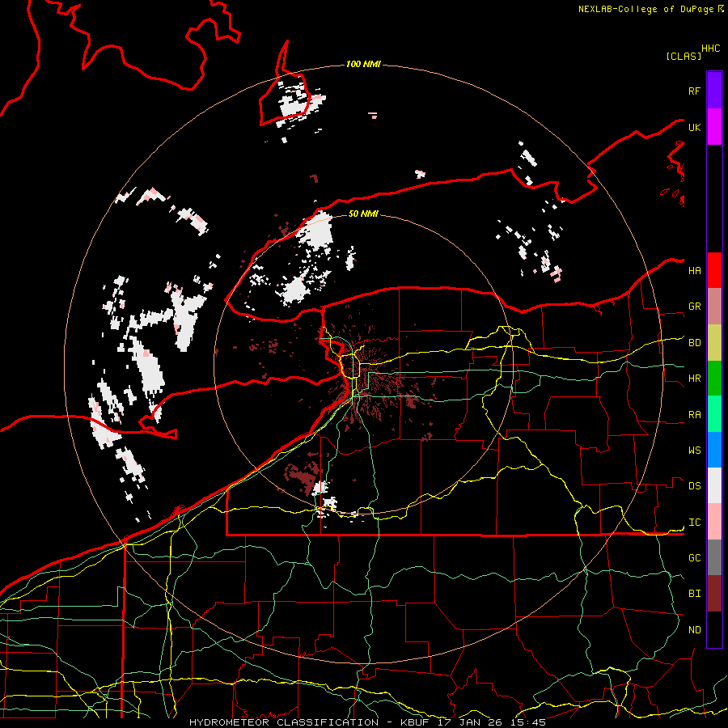
Task: Select the GC legend label text
Action: tap(694, 558)
